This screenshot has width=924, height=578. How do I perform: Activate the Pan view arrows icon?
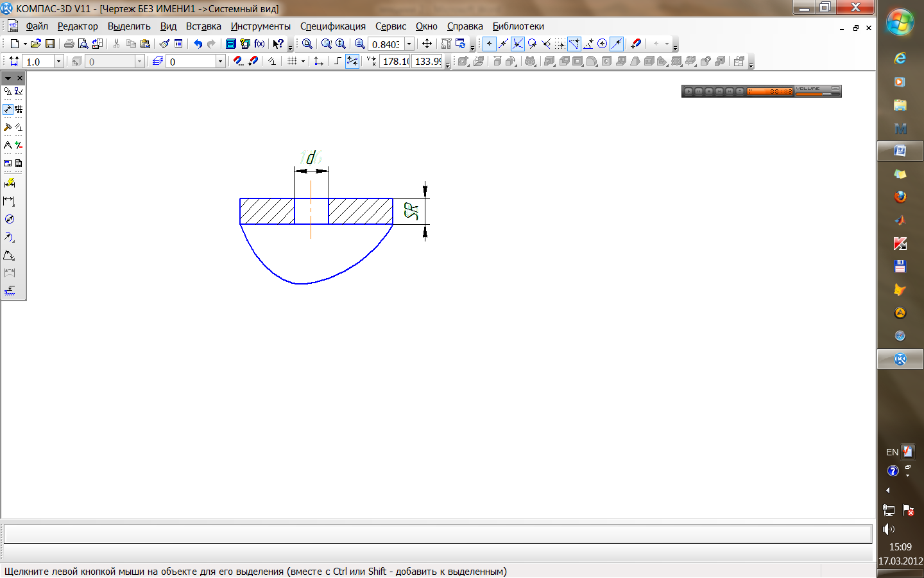coord(427,44)
